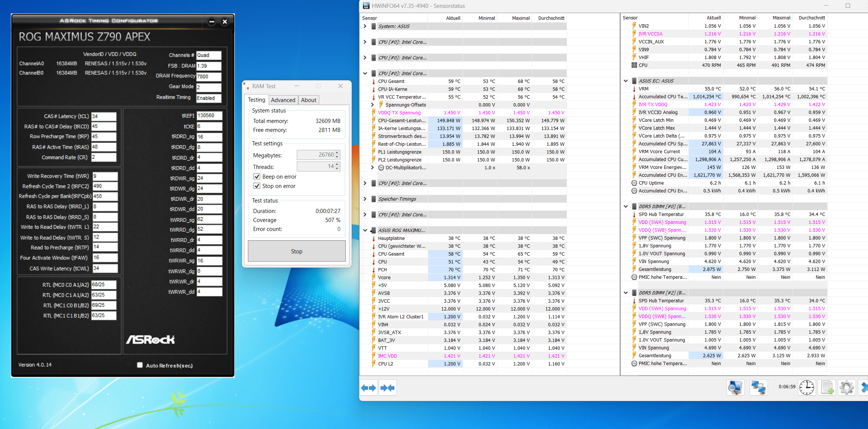Decrease Threads value with down stepper
This screenshot has height=429, width=868.
[x=337, y=169]
